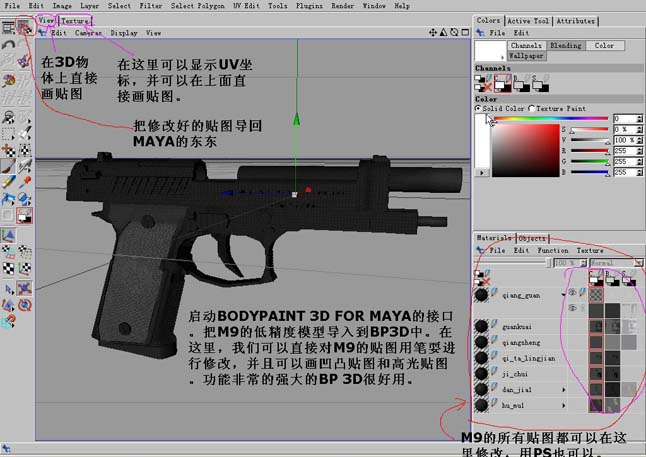Image resolution: width=646 pixels, height=457 pixels.
Task: Click the saturation 0 % stepper
Action: pos(639,129)
